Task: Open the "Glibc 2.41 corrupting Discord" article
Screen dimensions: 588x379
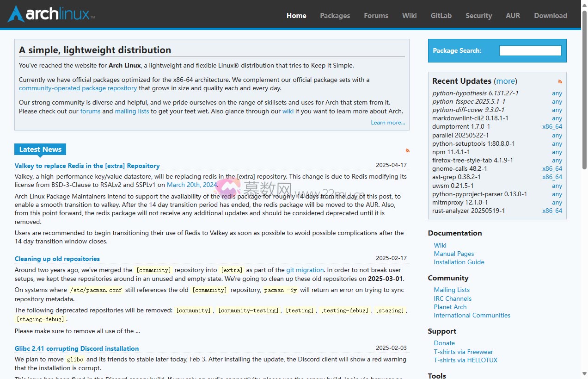Action: [77, 348]
